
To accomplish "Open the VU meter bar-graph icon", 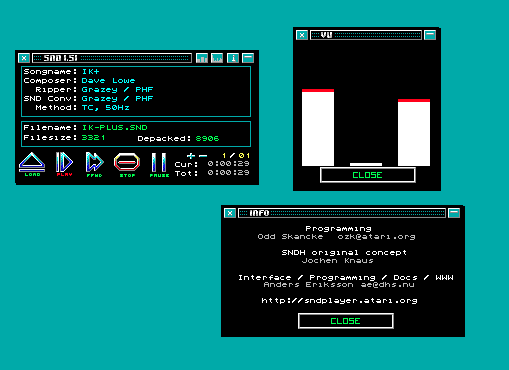I will point(202,58).
